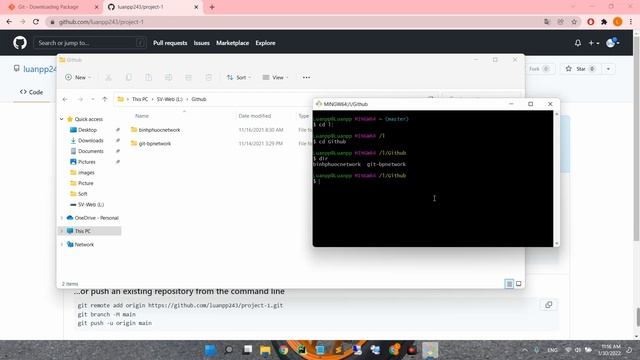Open Issues in GitHub header
The image size is (640, 360).
(201, 43)
